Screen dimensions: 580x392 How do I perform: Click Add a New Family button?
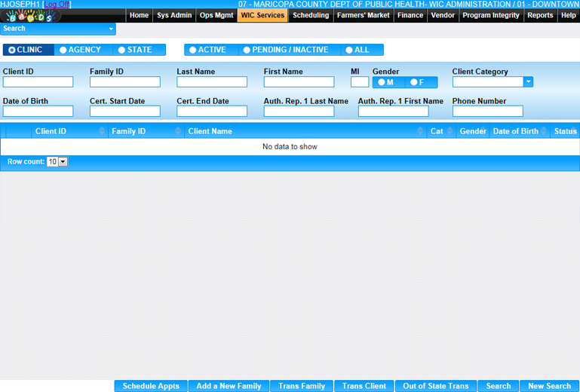click(x=229, y=386)
